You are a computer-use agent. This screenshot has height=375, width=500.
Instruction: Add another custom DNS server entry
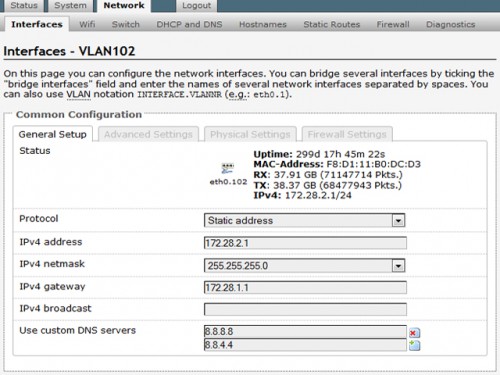414,345
